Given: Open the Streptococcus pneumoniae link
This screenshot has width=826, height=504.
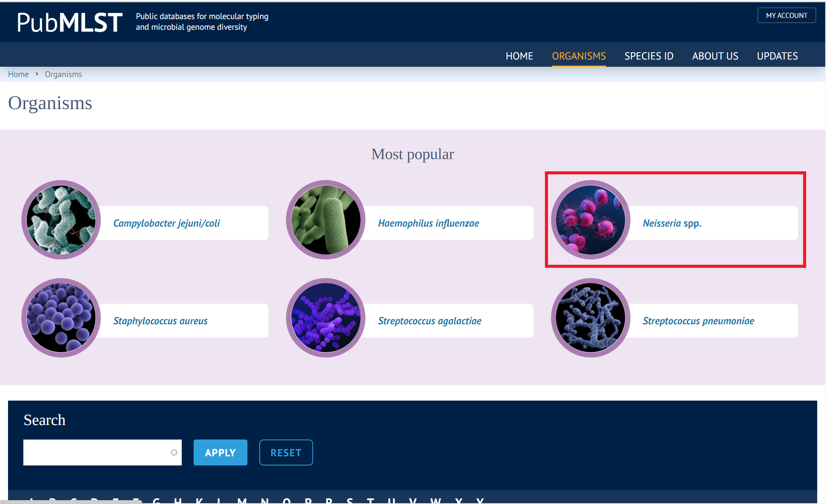Looking at the screenshot, I should (x=698, y=321).
